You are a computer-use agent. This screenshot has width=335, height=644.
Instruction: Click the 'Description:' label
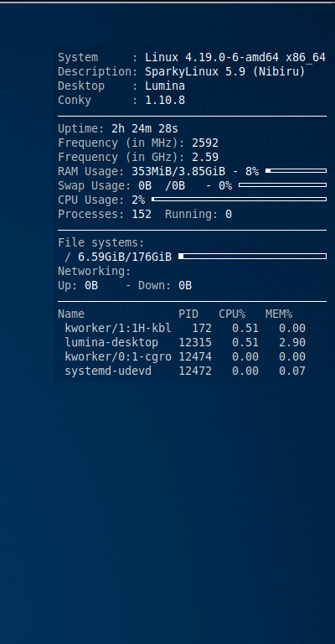pyautogui.click(x=98, y=72)
